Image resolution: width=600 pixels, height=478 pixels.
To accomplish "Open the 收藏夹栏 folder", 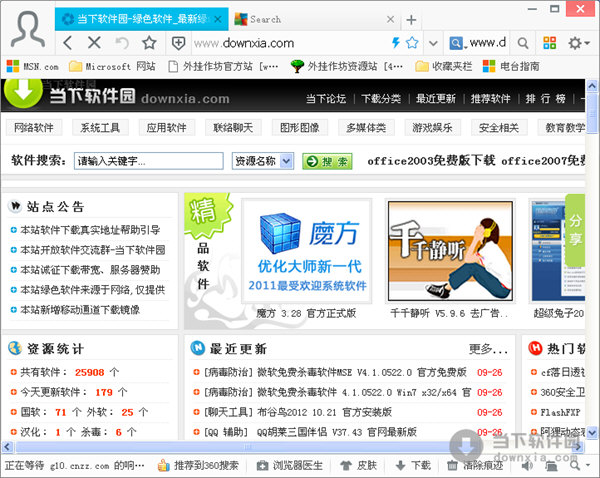I will tap(443, 67).
